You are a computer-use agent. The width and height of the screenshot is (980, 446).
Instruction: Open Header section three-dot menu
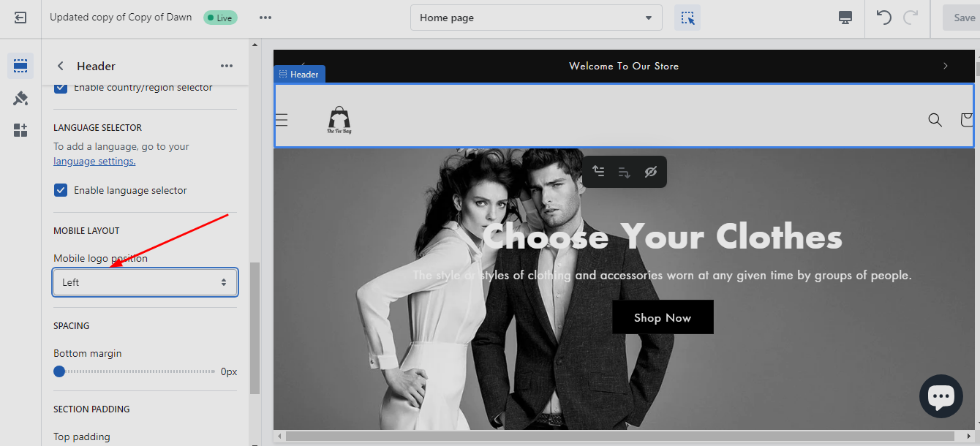[x=227, y=66]
